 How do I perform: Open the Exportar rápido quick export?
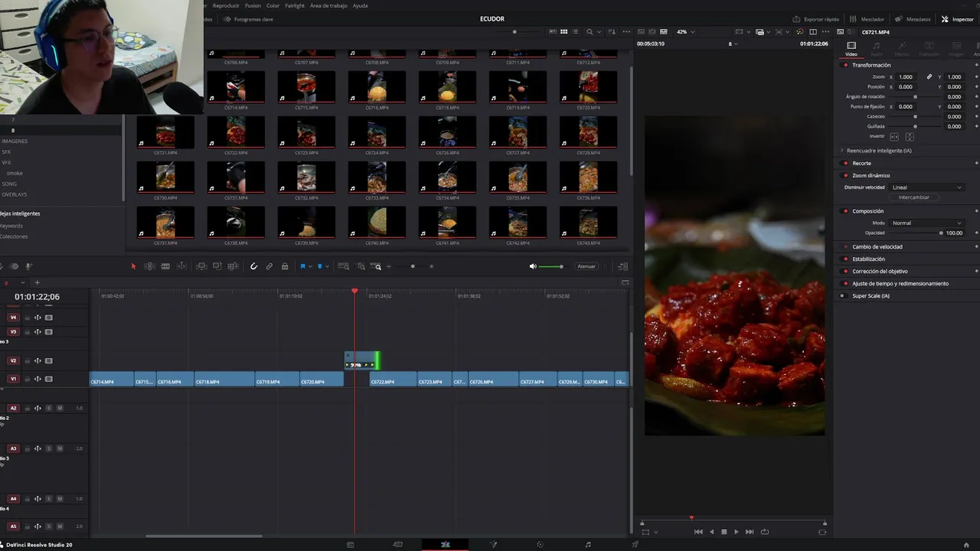point(815,19)
